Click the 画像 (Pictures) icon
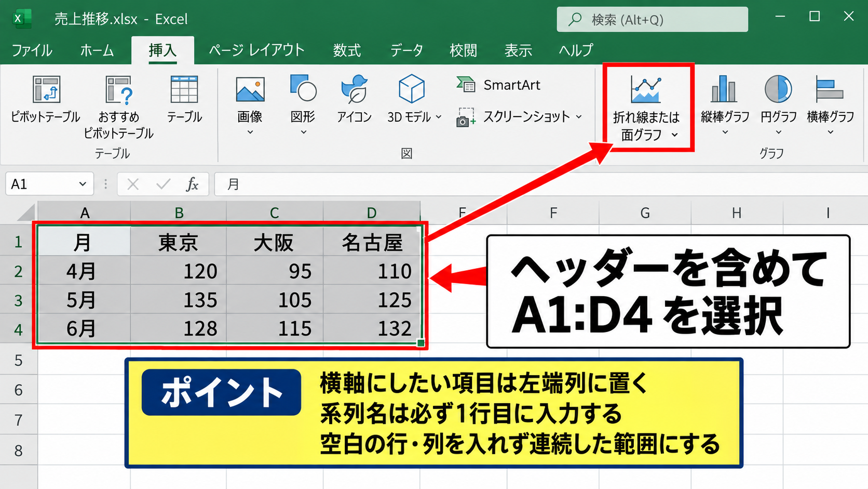Image resolution: width=868 pixels, height=489 pixels. tap(250, 89)
